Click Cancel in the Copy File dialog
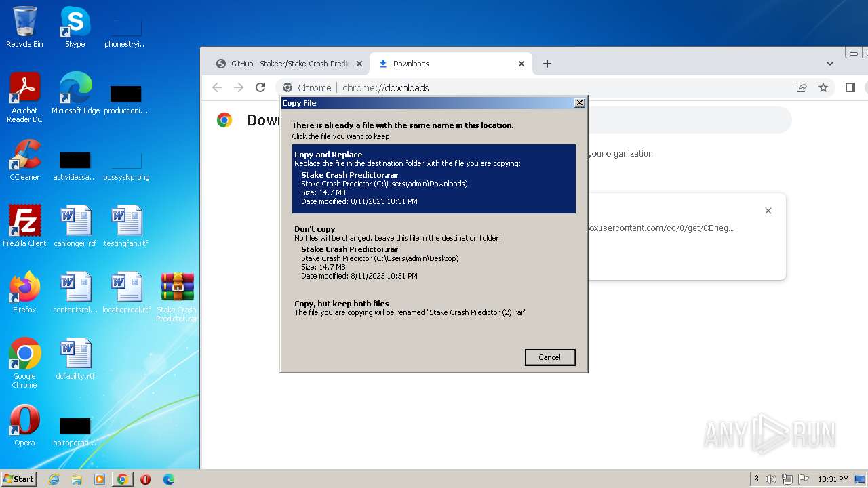Viewport: 868px width, 488px height. click(x=550, y=357)
